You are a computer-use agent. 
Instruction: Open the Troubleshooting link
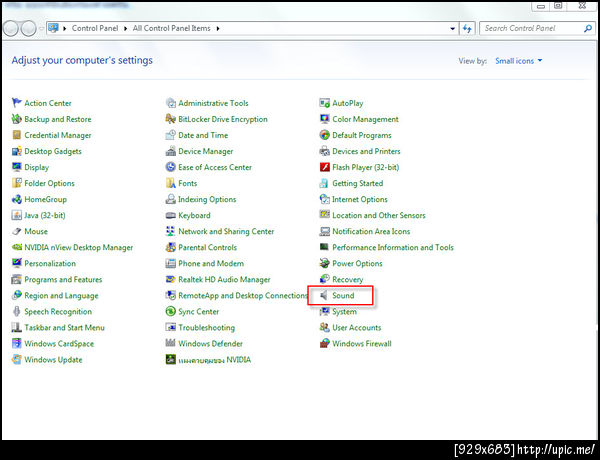click(206, 328)
